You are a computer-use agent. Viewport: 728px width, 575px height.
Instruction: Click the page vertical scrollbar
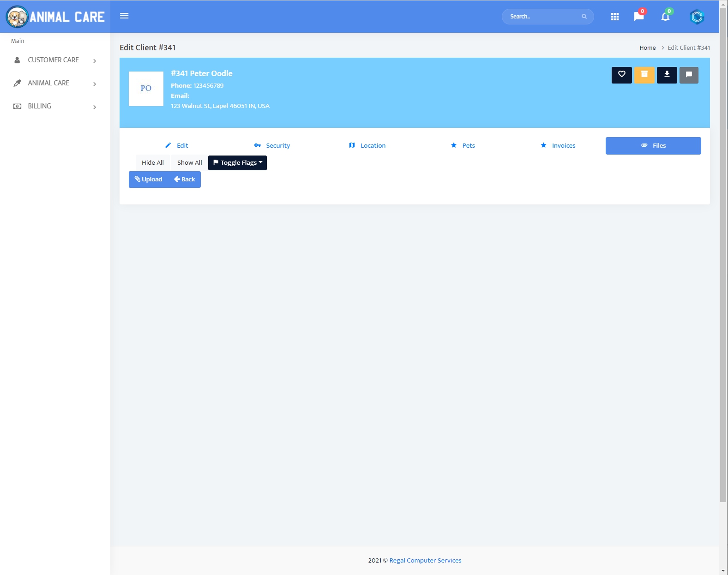point(723,255)
